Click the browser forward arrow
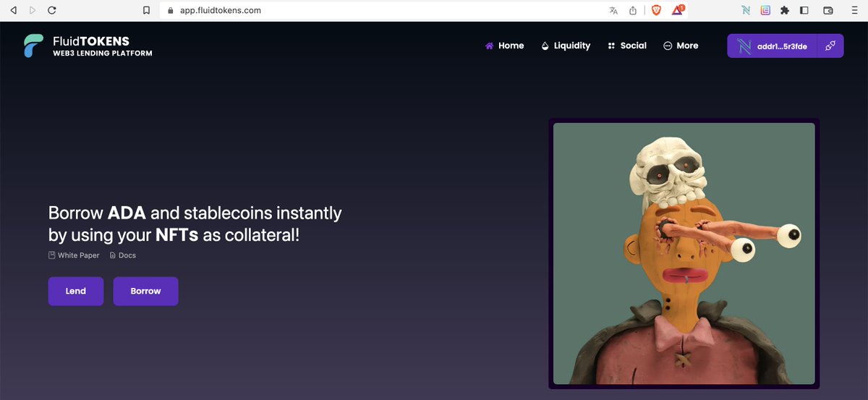Viewport: 868px width, 400px height. (33, 11)
